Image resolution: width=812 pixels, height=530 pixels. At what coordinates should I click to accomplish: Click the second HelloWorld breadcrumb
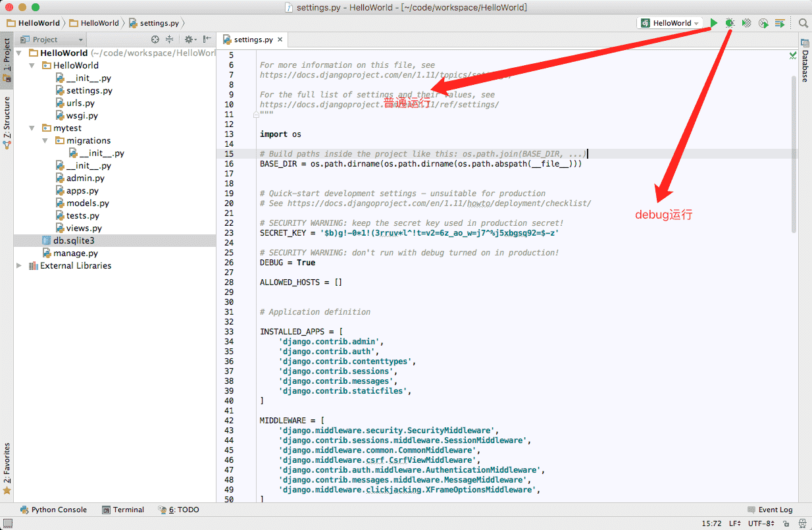click(x=94, y=23)
